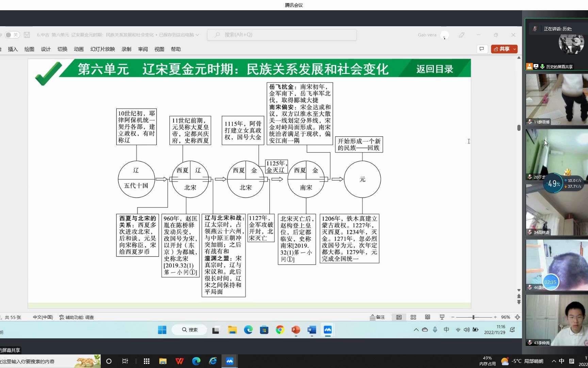Open PowerPoint icon in shared taskbar
This screenshot has height=368, width=588.
[296, 330]
